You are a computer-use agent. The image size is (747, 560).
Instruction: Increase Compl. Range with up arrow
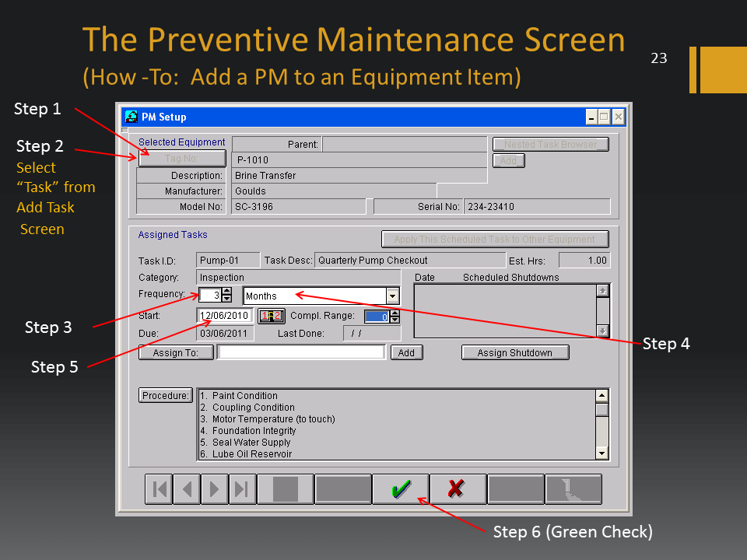395,313
